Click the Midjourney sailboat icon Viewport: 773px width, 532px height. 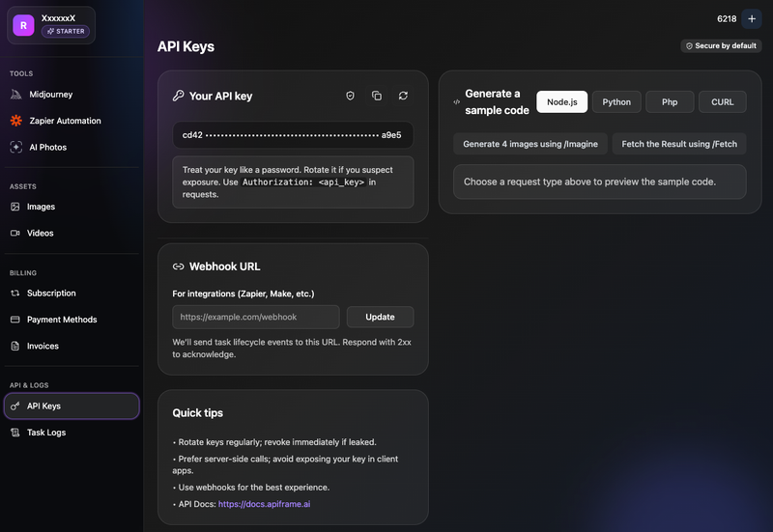click(x=15, y=94)
